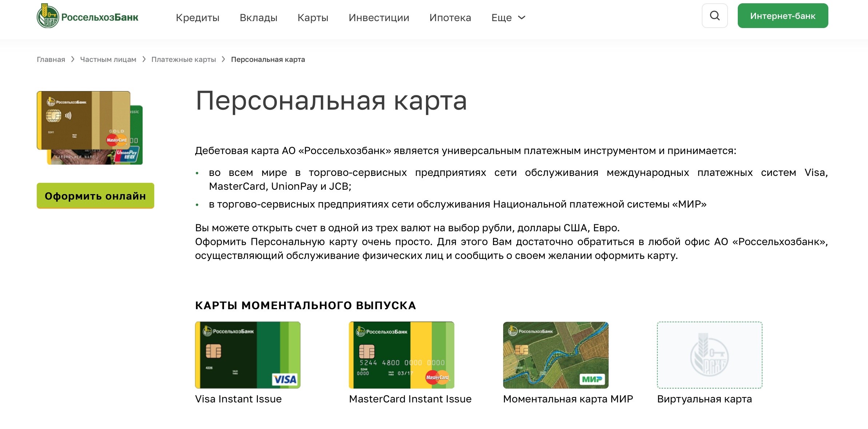Viewport: 868px width, 429px height.
Task: Open the virtual card placeholder image
Action: (x=709, y=355)
